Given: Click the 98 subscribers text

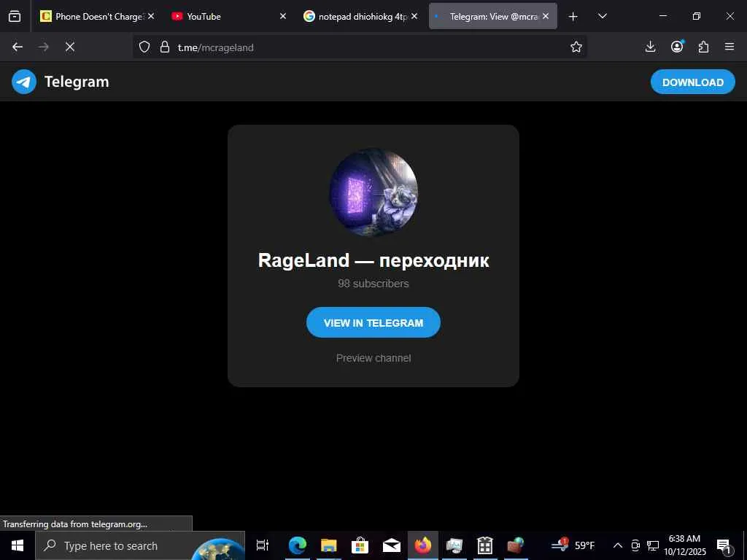Looking at the screenshot, I should click(x=373, y=284).
